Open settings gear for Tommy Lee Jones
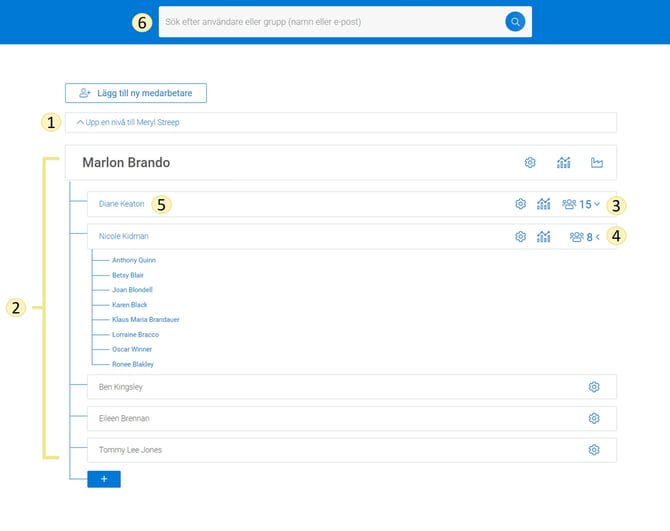Image resolution: width=670 pixels, height=531 pixels. pos(594,450)
